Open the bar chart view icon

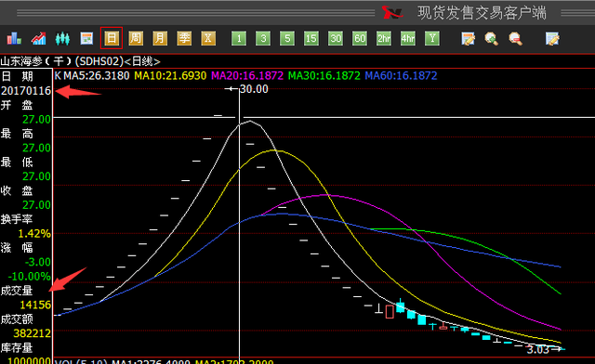tap(14, 38)
